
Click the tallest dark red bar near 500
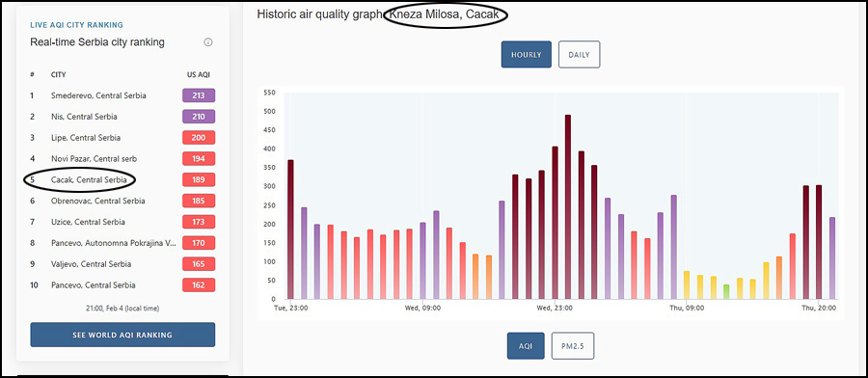coord(568,207)
